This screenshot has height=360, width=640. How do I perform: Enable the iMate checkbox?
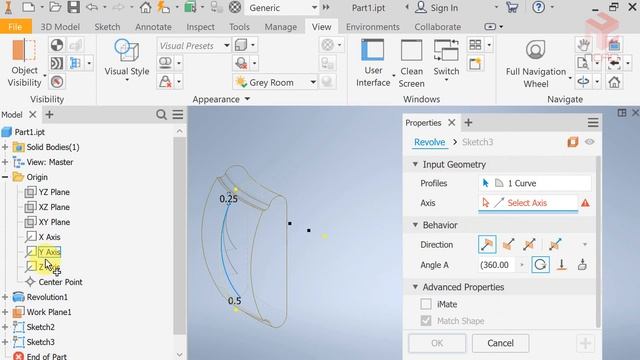[x=426, y=304]
